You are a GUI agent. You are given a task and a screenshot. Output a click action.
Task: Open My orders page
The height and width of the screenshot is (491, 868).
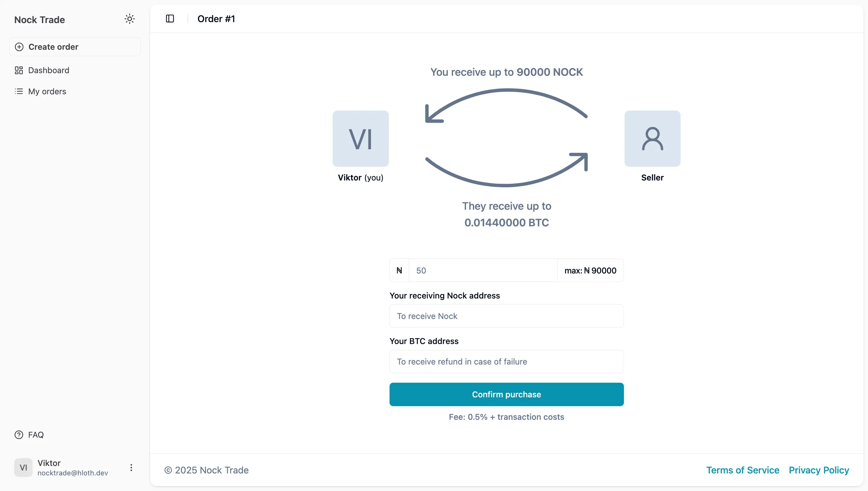pos(47,91)
